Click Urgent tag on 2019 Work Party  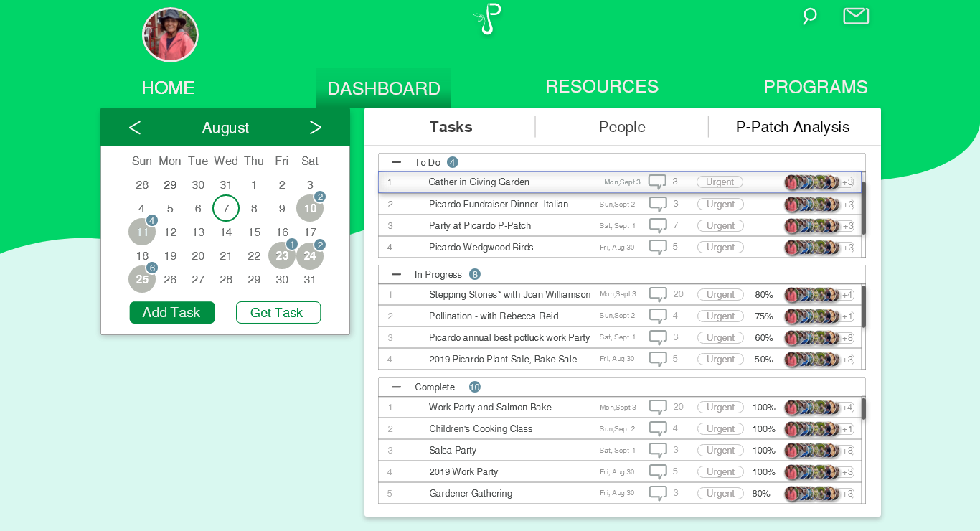[x=720, y=472]
